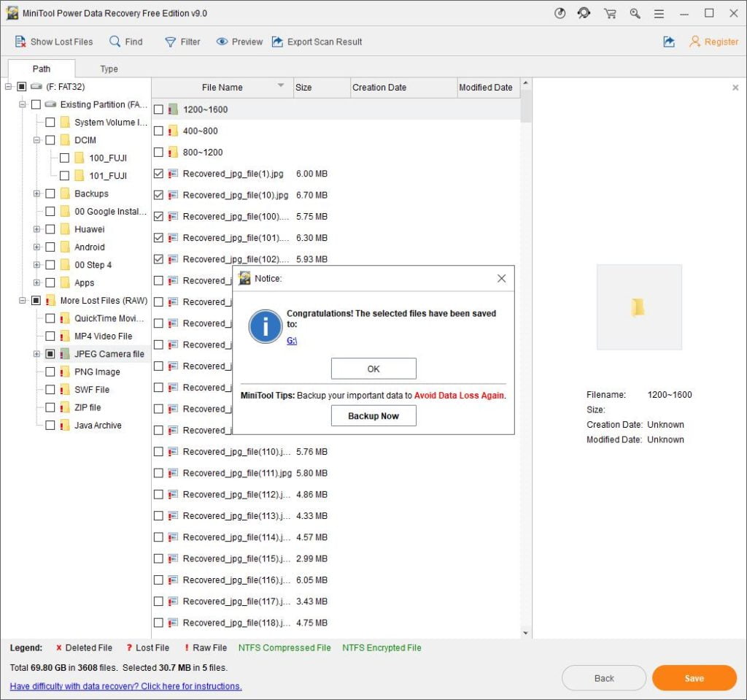Click the file list vertical scrollbar

coord(526,365)
